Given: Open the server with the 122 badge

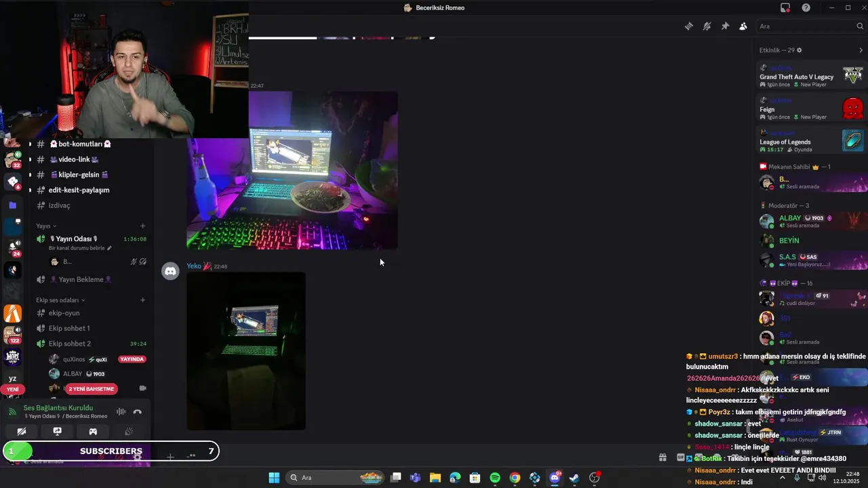Looking at the screenshot, I should point(12,335).
